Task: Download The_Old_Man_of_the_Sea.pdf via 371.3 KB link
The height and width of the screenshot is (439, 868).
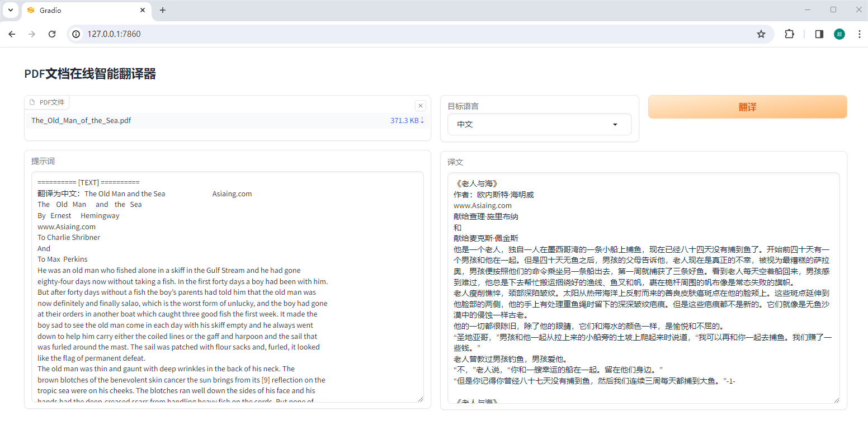Action: pyautogui.click(x=407, y=120)
